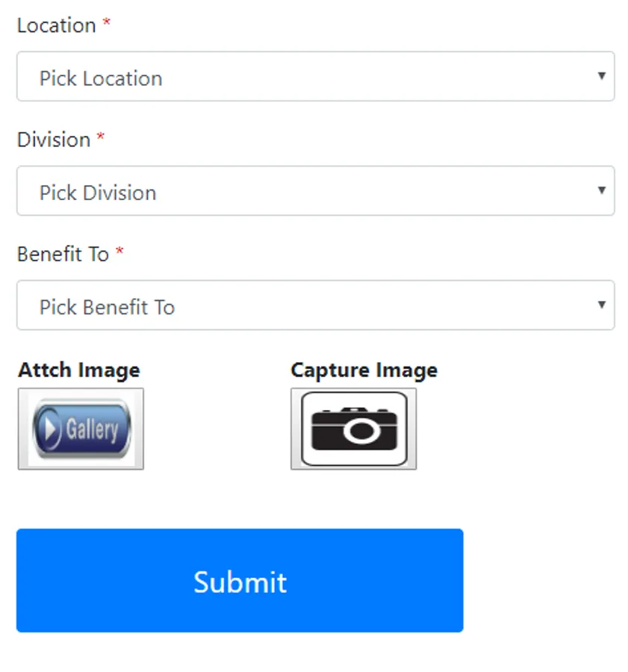Click the "Benefit To" field label
Viewport: 628px width, 672px height.
click(63, 254)
